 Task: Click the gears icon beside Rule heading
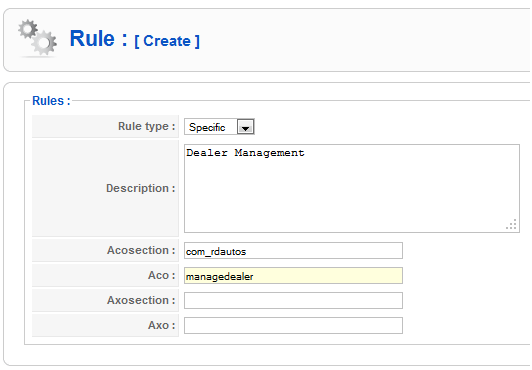point(37,38)
